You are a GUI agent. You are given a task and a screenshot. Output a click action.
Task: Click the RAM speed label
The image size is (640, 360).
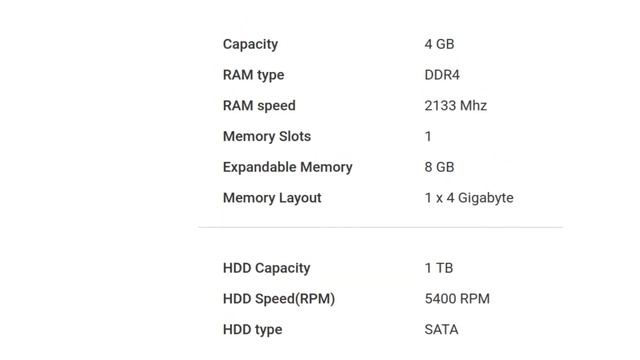pos(259,106)
